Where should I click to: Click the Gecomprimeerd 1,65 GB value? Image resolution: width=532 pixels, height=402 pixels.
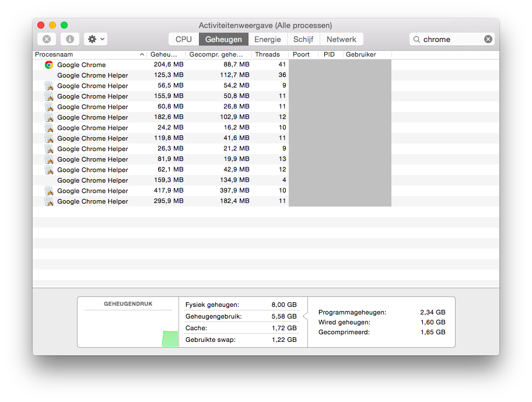coord(433,333)
